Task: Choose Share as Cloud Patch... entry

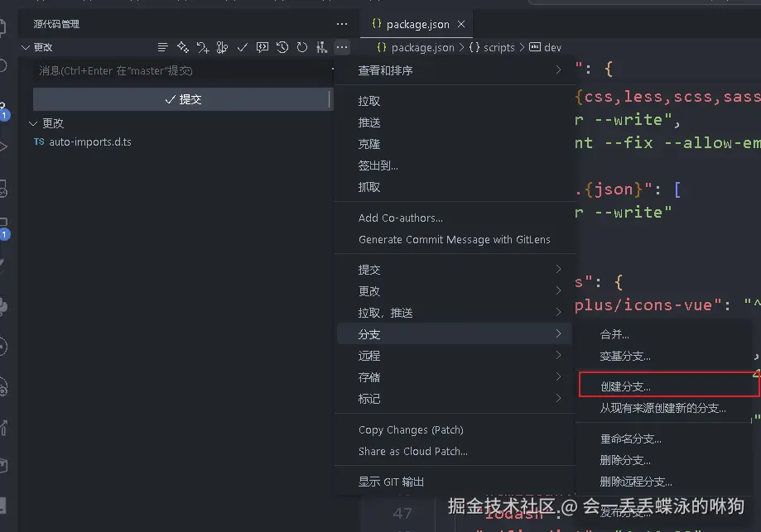Action: click(455, 451)
